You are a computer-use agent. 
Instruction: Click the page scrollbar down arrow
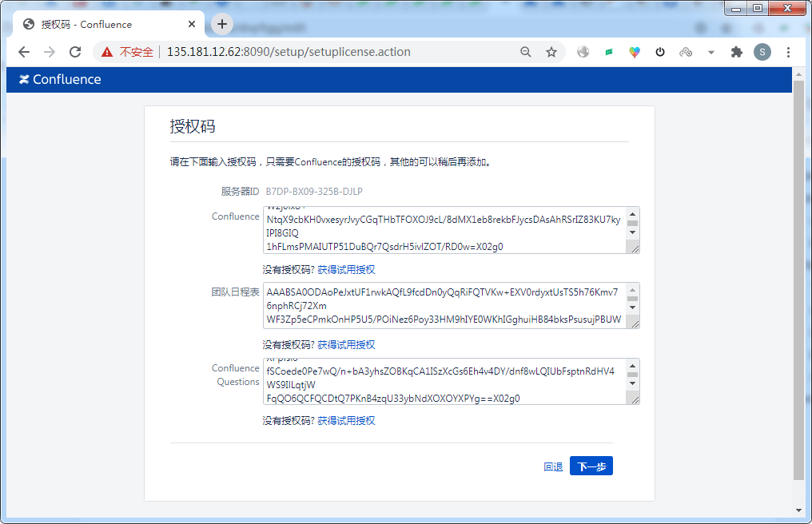tap(798, 510)
